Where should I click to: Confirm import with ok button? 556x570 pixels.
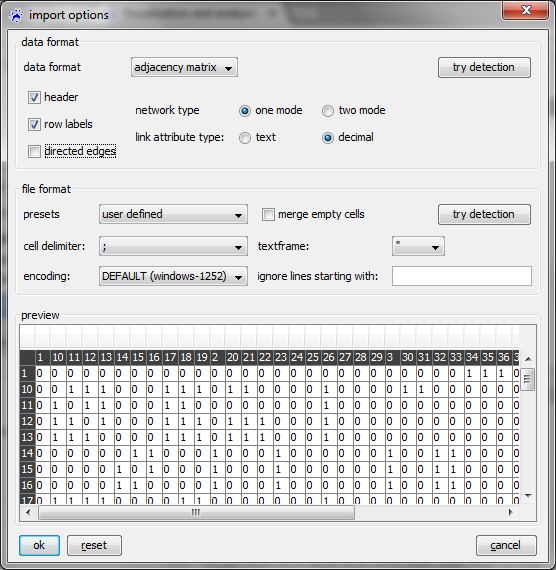coord(39,545)
